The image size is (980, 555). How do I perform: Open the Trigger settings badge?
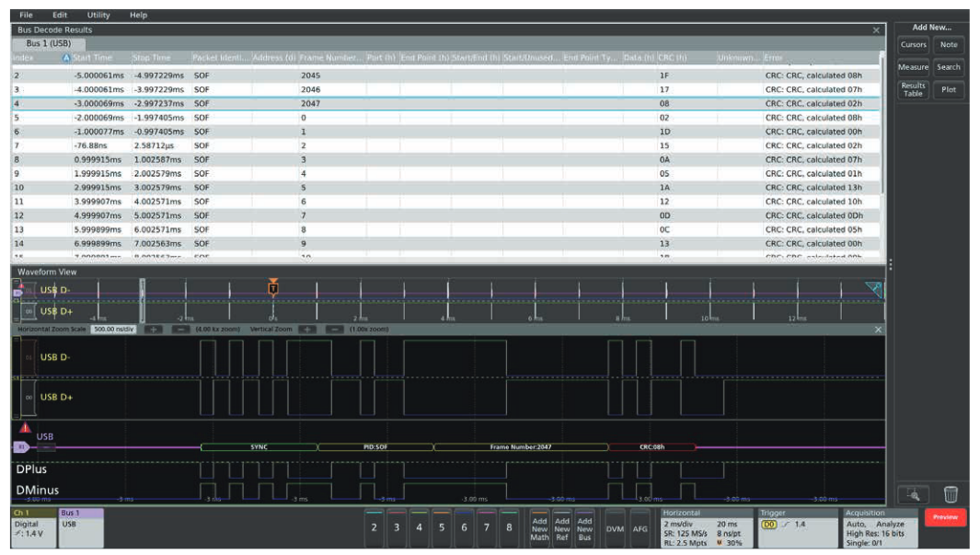(x=795, y=527)
